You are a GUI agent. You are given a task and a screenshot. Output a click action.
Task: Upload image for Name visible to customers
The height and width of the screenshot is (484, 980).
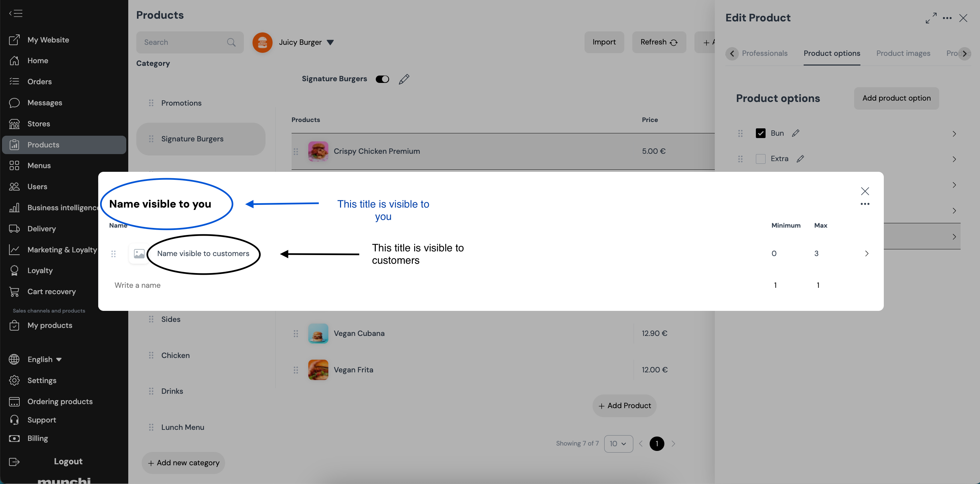(x=139, y=253)
